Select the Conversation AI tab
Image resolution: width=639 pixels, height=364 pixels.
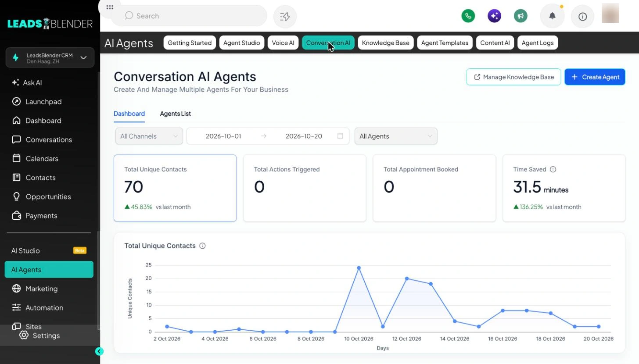click(x=328, y=43)
